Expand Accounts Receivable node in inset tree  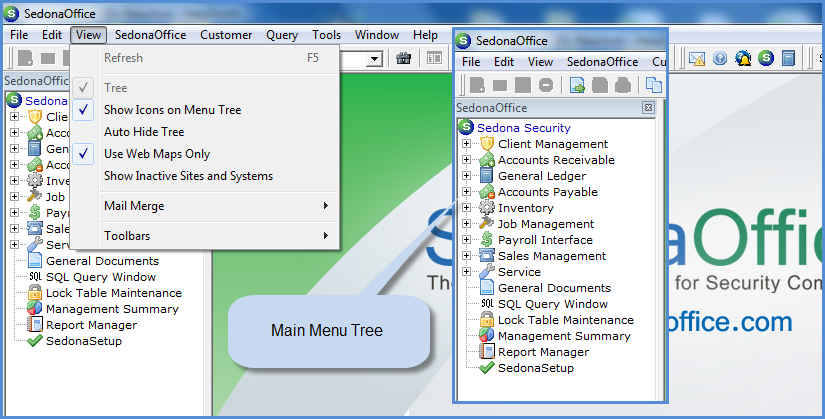(466, 159)
